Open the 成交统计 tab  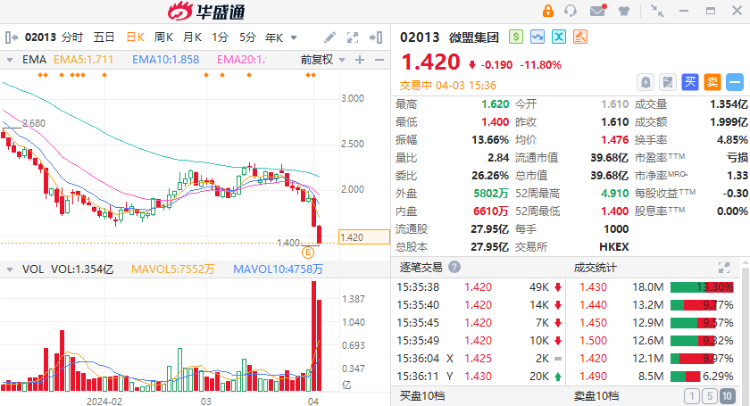click(595, 267)
